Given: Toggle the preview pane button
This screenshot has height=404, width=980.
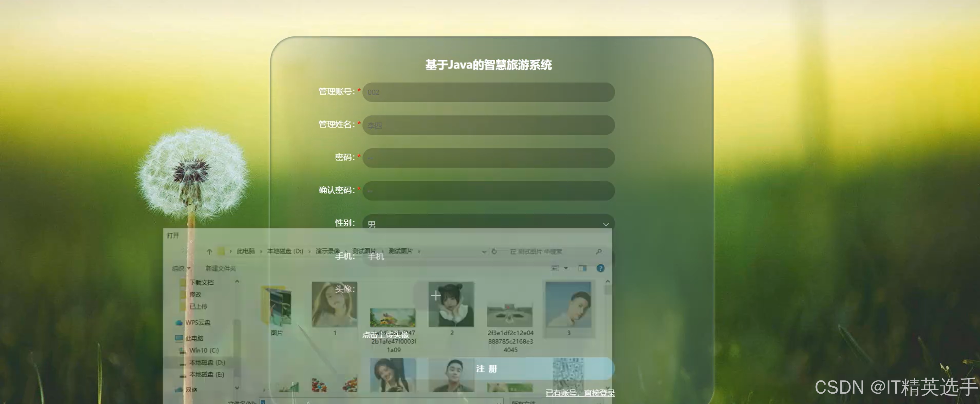Looking at the screenshot, I should [582, 268].
